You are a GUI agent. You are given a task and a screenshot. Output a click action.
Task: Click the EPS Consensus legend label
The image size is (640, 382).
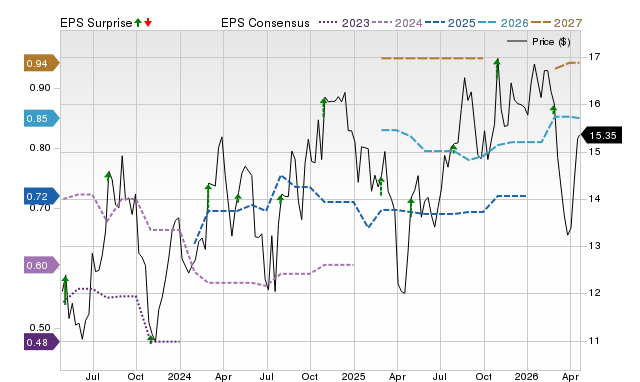click(265, 23)
